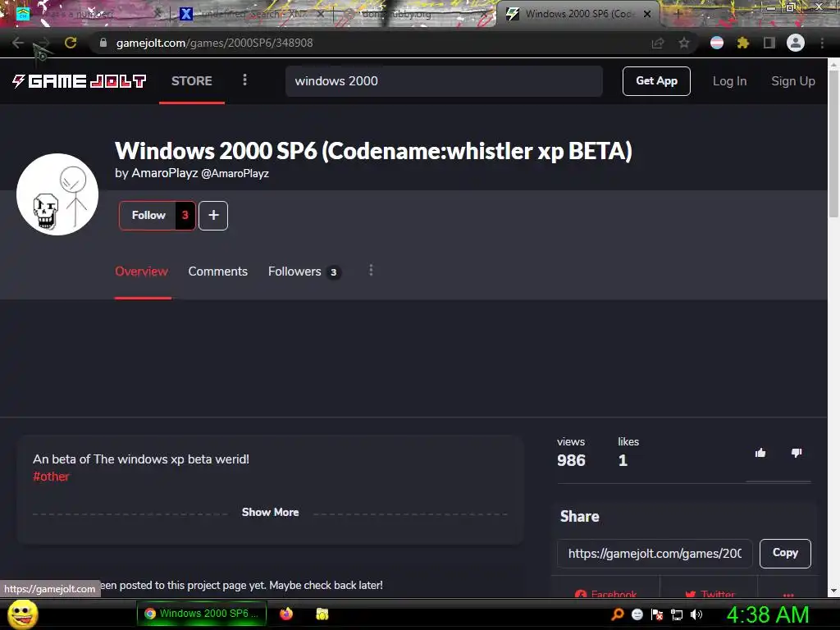Toggle the browser side panel
The height and width of the screenshot is (630, 840).
click(x=769, y=43)
